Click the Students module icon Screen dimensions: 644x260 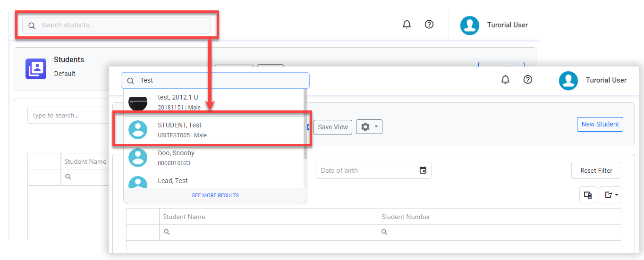coord(35,69)
